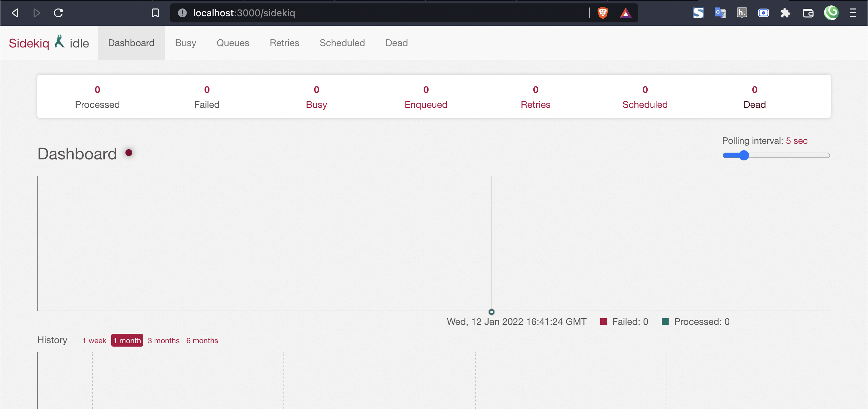The height and width of the screenshot is (409, 868).
Task: Bookmark this page using the star icon
Action: (x=155, y=13)
